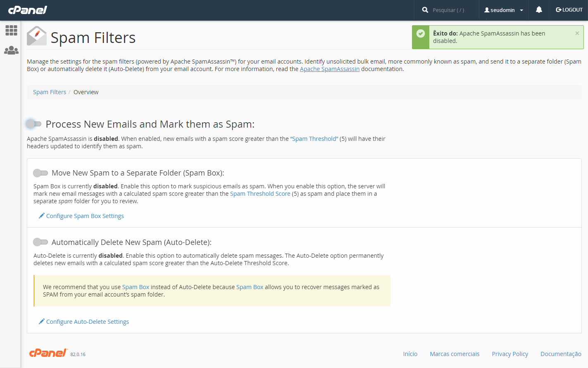Click the cPanel logo in footer
Viewport: 588px width, 368px height.
point(48,353)
